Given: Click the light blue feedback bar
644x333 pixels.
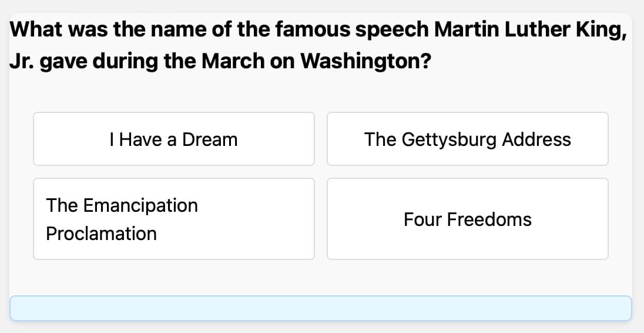Looking at the screenshot, I should (321, 308).
